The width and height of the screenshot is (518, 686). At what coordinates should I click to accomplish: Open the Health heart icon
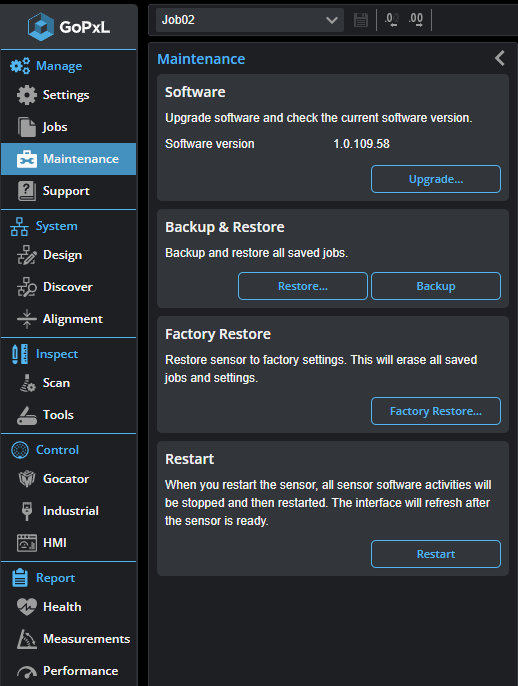pyautogui.click(x=27, y=607)
